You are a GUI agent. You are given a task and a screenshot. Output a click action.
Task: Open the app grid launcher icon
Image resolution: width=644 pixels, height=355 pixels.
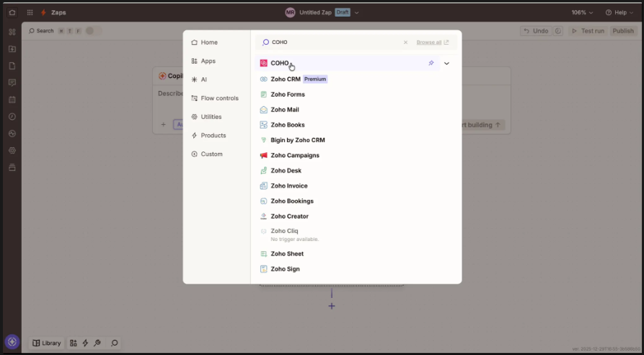click(30, 12)
